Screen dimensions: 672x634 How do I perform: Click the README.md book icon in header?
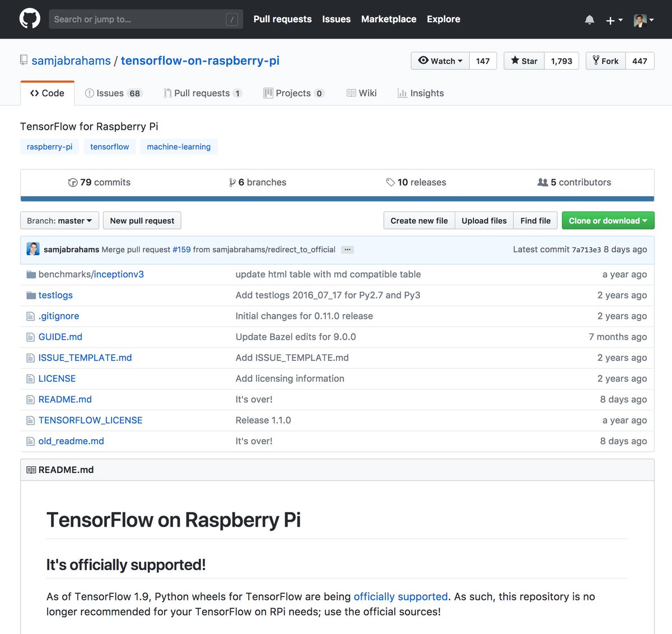(31, 470)
